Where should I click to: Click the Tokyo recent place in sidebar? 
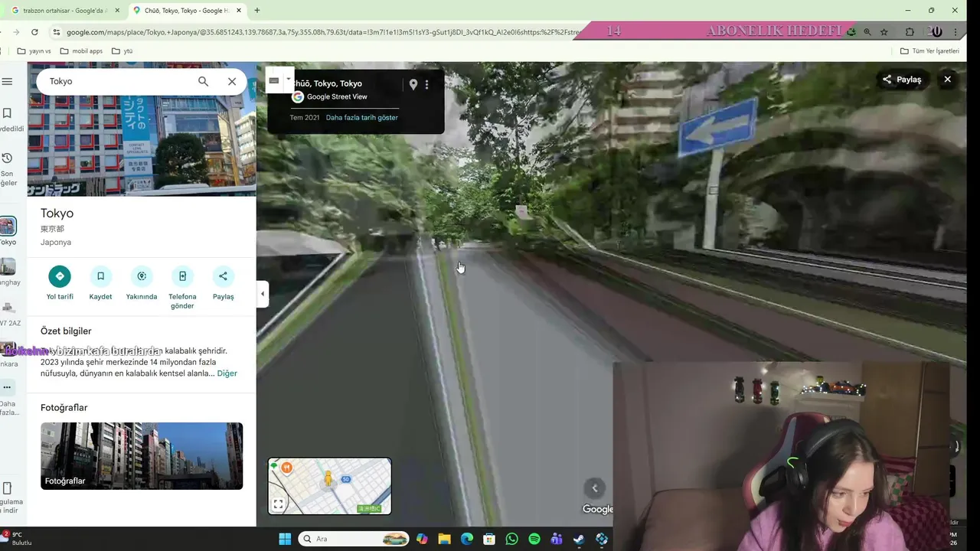(x=8, y=227)
